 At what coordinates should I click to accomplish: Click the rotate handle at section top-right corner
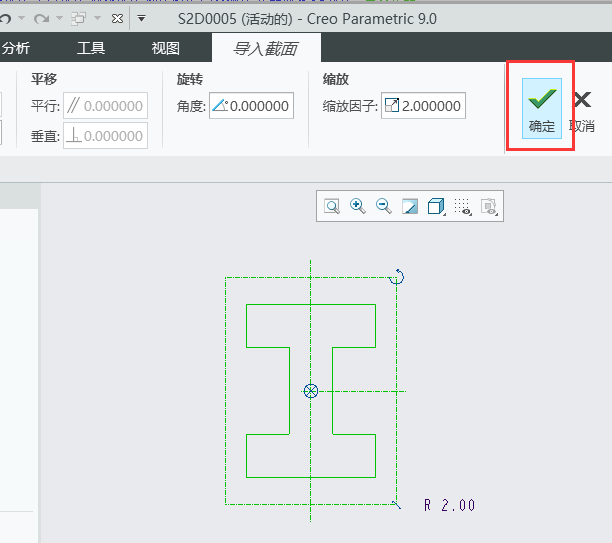(397, 277)
